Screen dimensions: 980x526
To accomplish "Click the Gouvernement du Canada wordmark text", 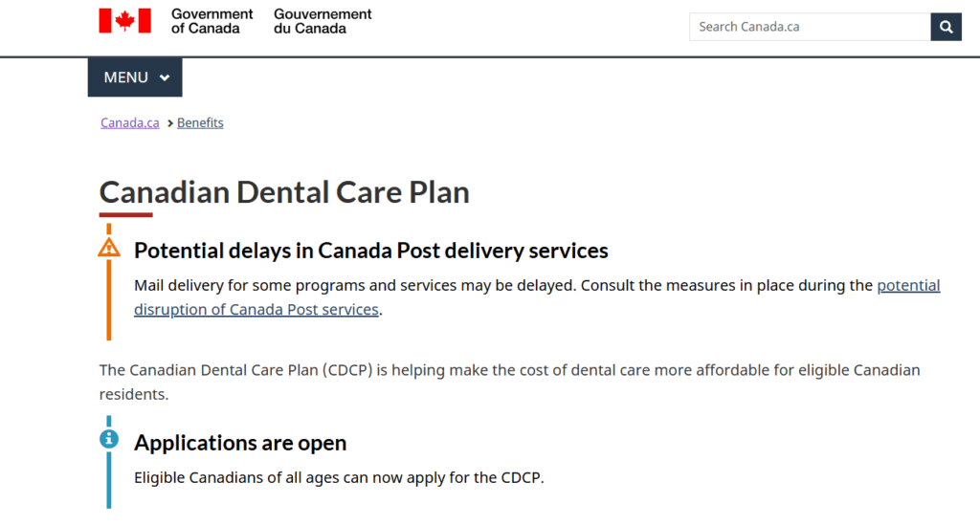I will (x=323, y=21).
